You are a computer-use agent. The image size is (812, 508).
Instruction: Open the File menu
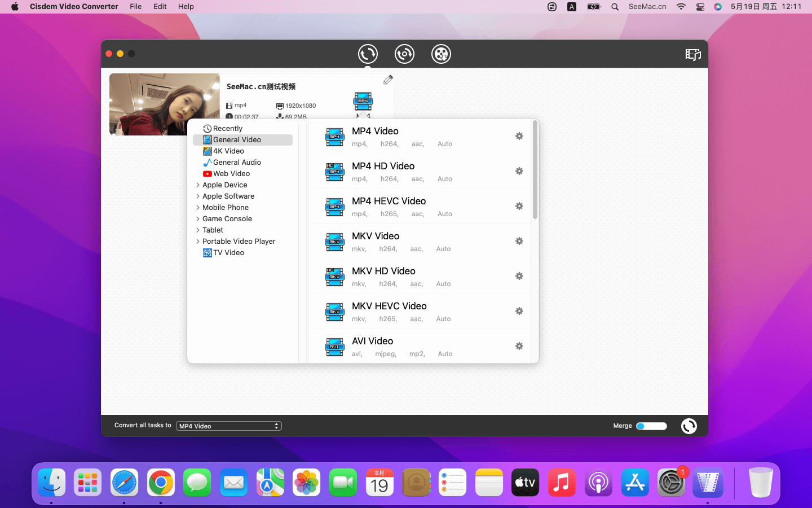tap(135, 7)
